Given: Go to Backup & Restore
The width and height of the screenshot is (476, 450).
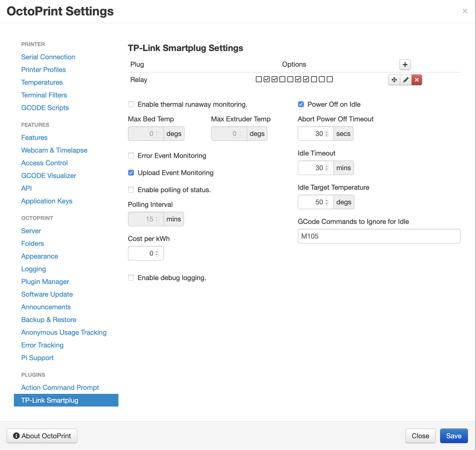Looking at the screenshot, I should [x=49, y=320].
